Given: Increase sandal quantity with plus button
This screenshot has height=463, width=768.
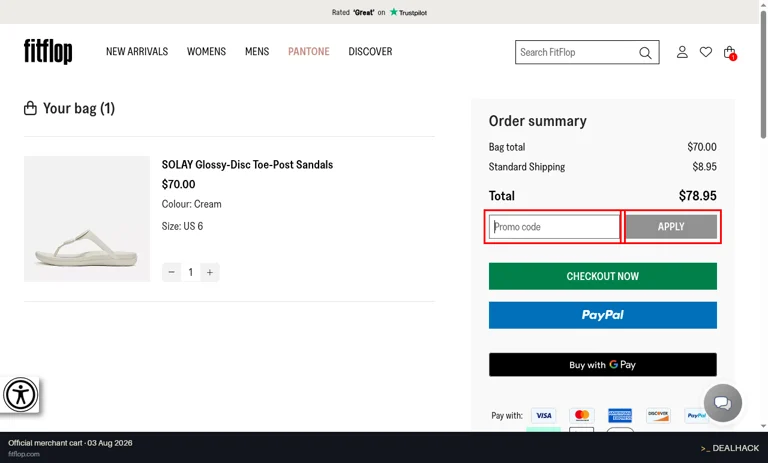Looking at the screenshot, I should pos(210,272).
